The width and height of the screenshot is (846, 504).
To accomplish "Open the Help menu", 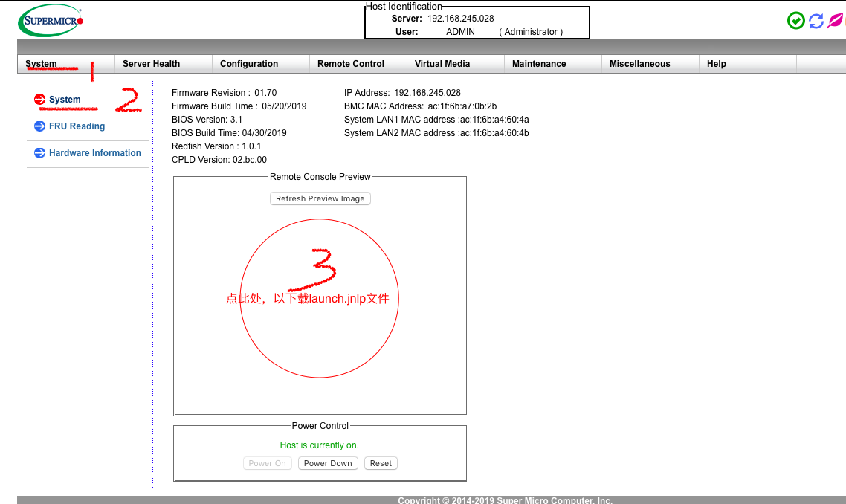I will tap(715, 64).
